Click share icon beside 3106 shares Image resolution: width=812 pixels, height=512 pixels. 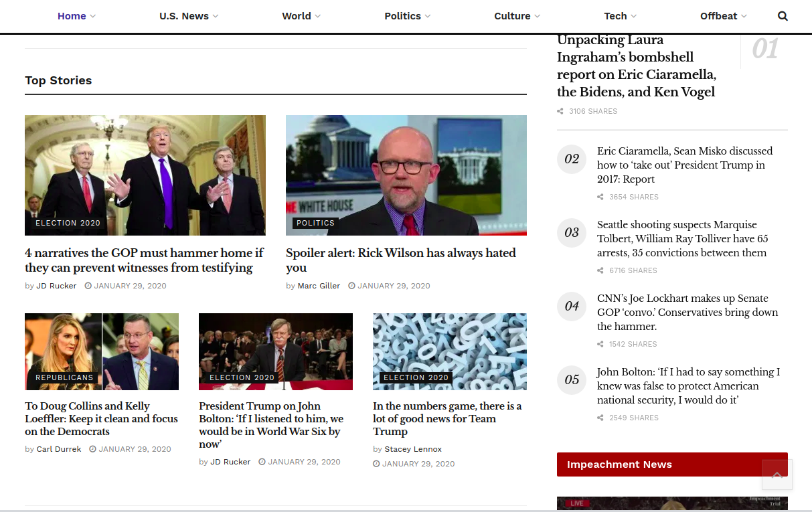(x=560, y=111)
